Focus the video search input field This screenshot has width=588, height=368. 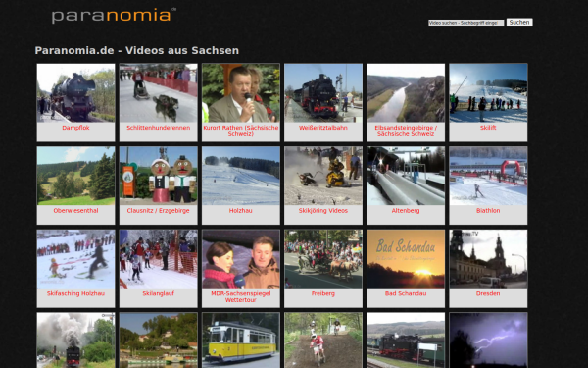(465, 23)
